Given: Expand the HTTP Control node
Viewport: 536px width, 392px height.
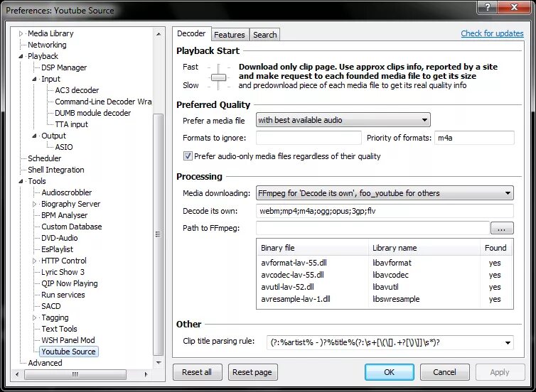Looking at the screenshot, I should pyautogui.click(x=35, y=261).
